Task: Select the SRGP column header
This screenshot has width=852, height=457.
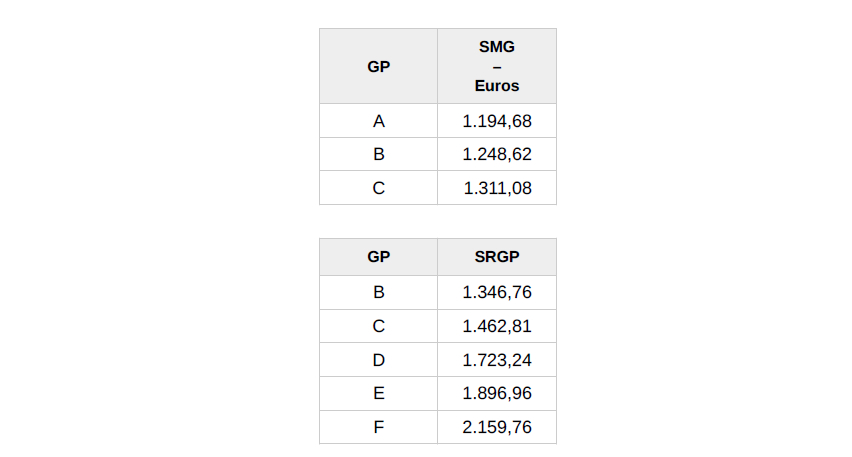Action: tap(497, 257)
